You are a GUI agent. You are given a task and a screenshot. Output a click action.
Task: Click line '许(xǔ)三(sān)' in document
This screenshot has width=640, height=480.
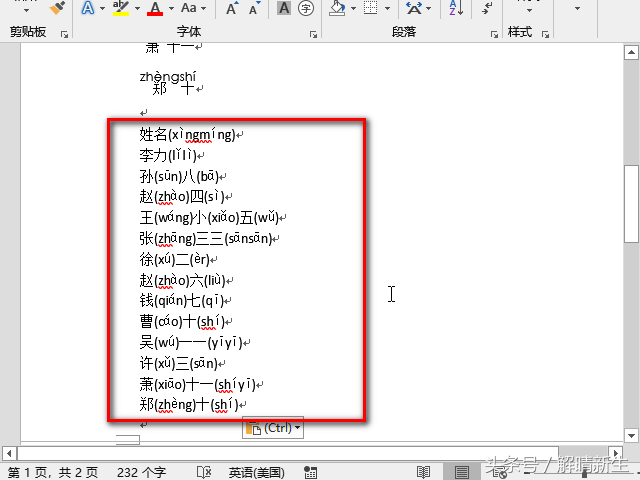[178, 363]
